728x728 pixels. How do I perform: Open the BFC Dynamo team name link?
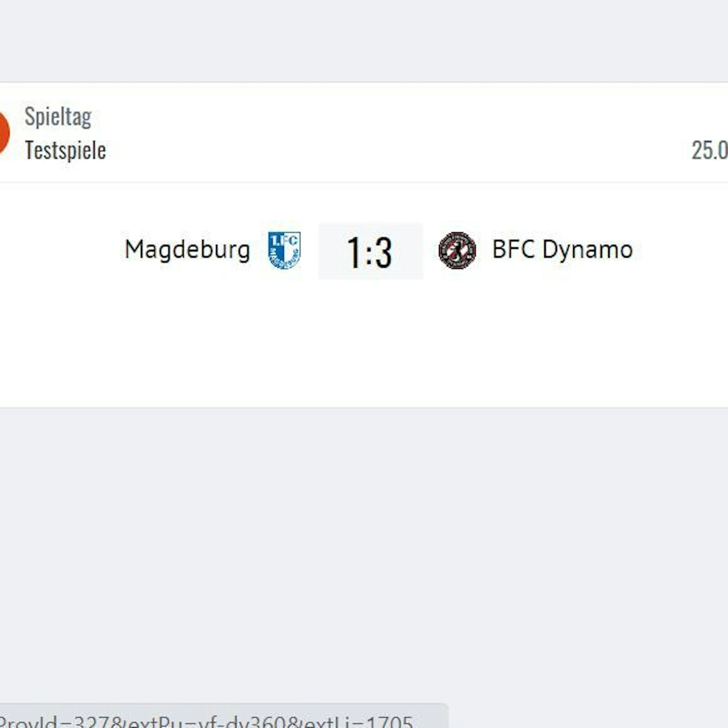[562, 249]
